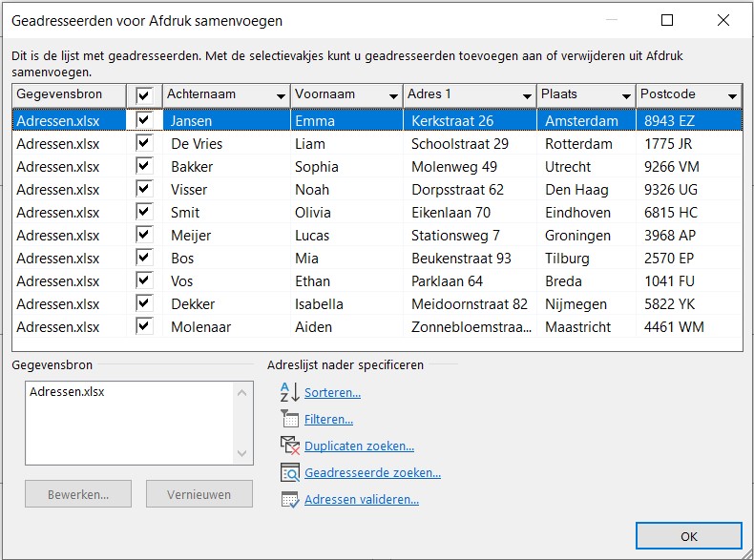The image size is (754, 560).
Task: Select the Ethan first name cell
Action: click(x=346, y=281)
